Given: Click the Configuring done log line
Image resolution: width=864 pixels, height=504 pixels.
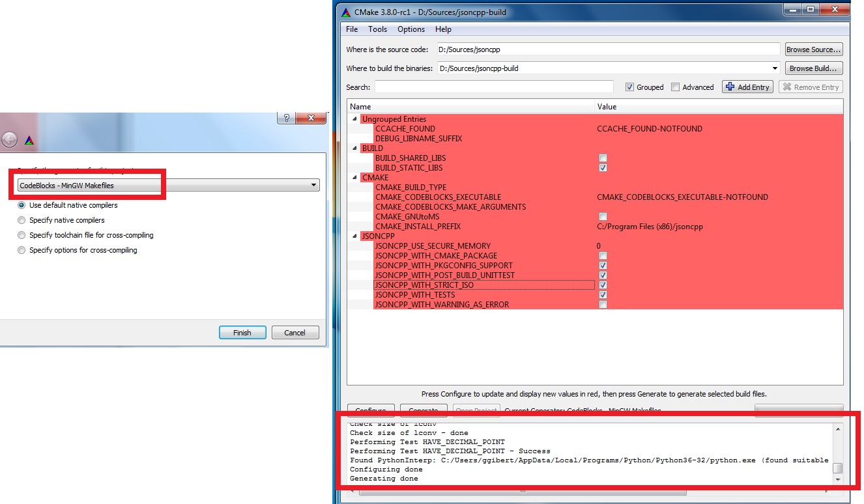Looking at the screenshot, I should (386, 469).
